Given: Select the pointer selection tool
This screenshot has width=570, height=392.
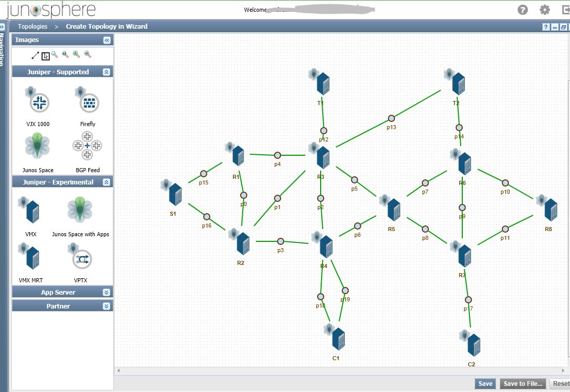Looking at the screenshot, I should 46,56.
